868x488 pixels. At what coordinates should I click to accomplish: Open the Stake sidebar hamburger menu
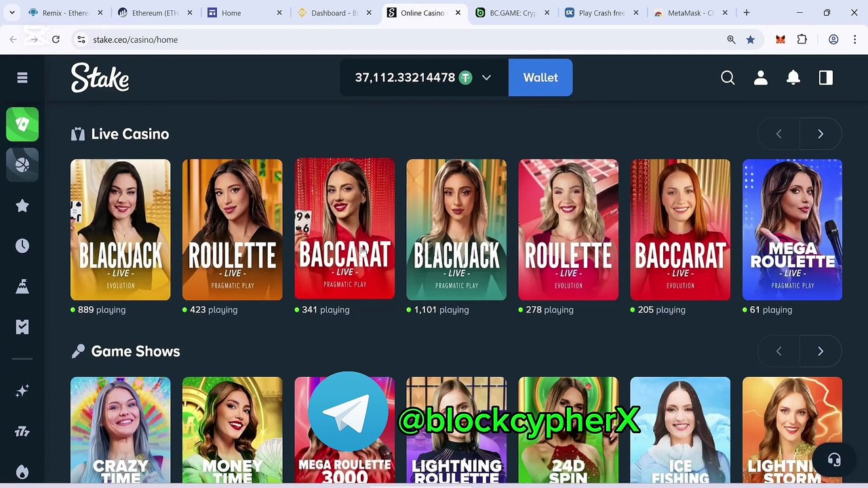click(22, 78)
